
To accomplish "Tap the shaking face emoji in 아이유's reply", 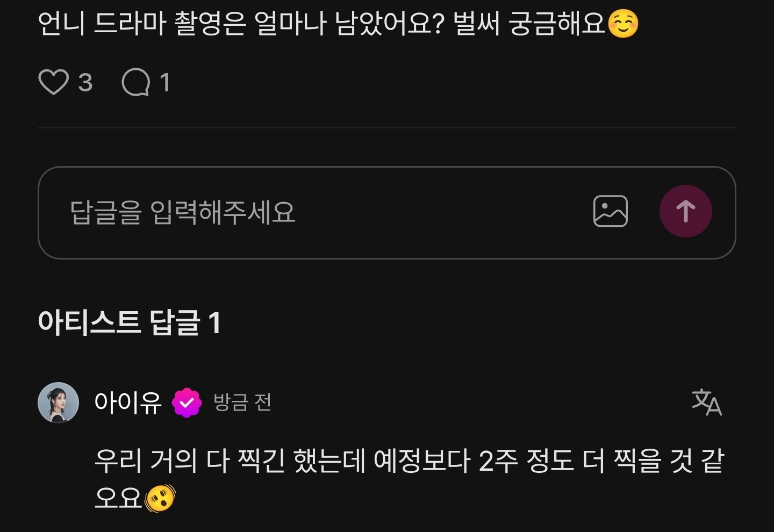I will pyautogui.click(x=160, y=498).
